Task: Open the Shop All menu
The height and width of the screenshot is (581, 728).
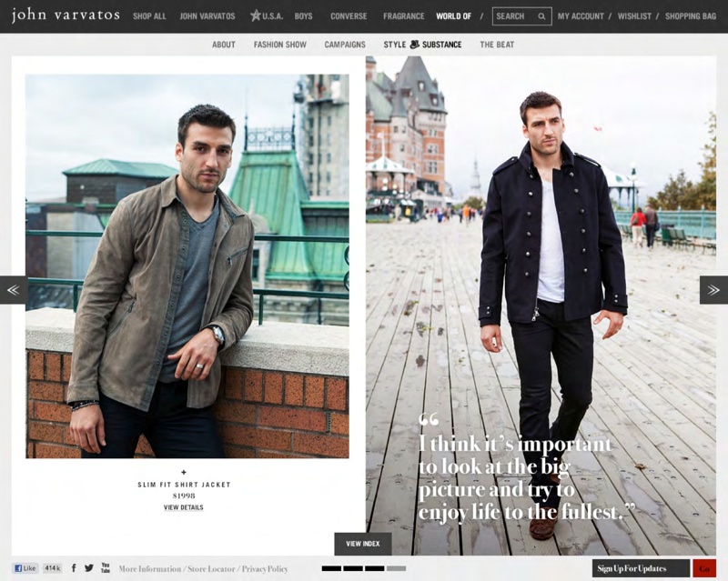Action: click(149, 16)
